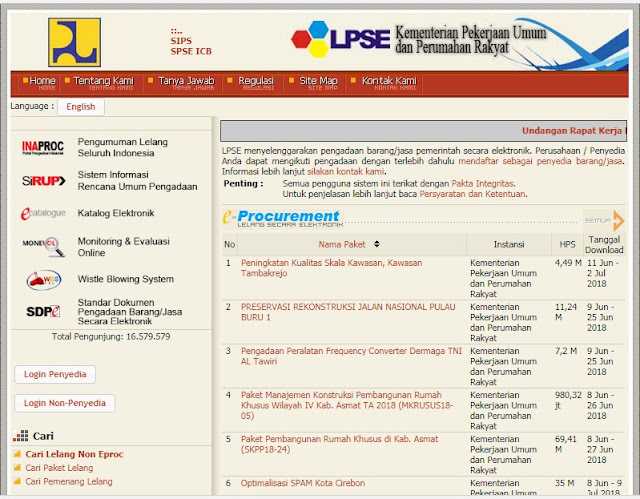The image size is (640, 499).
Task: Open Paket Manajemen Konstruksi Pembangunan Rumah Khusus
Action: pos(347,406)
